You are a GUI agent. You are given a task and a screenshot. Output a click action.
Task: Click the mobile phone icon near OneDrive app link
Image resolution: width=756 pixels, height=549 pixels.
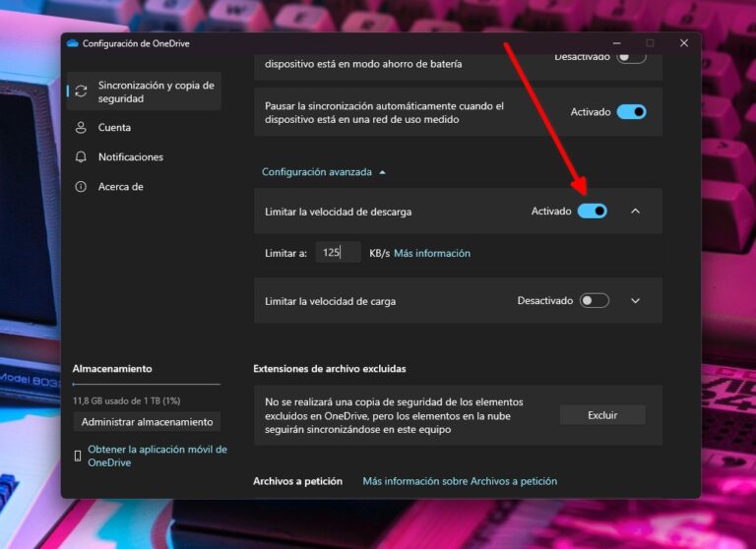[78, 456]
